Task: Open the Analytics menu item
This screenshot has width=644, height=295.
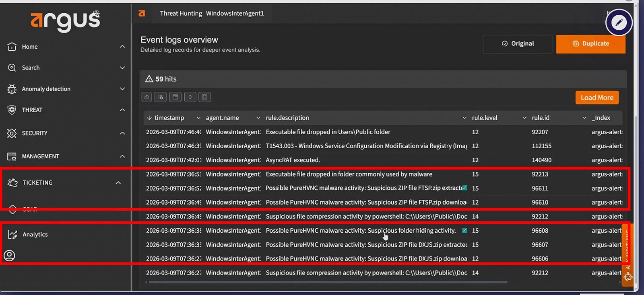Action: coord(35,234)
